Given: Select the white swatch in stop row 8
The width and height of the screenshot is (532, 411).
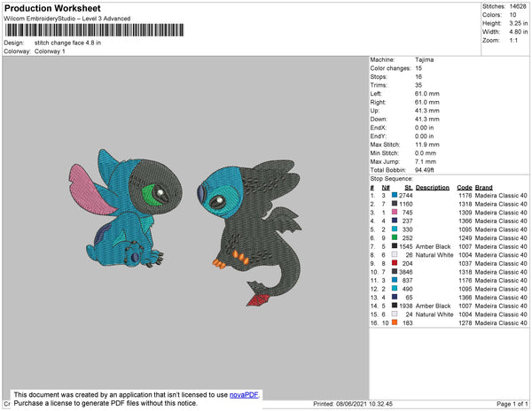Looking at the screenshot, I should point(395,254).
